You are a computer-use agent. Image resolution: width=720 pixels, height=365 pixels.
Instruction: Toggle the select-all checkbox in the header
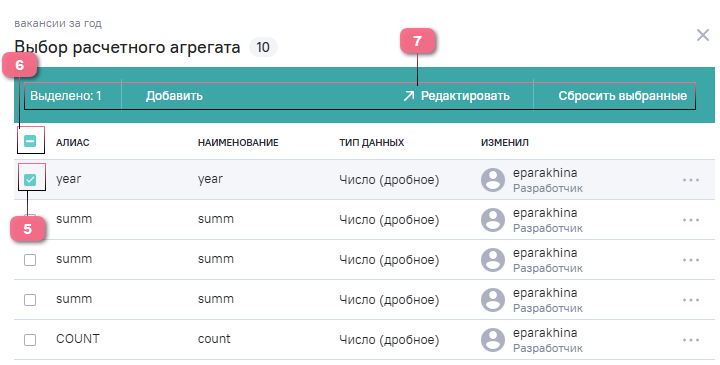[x=30, y=141]
